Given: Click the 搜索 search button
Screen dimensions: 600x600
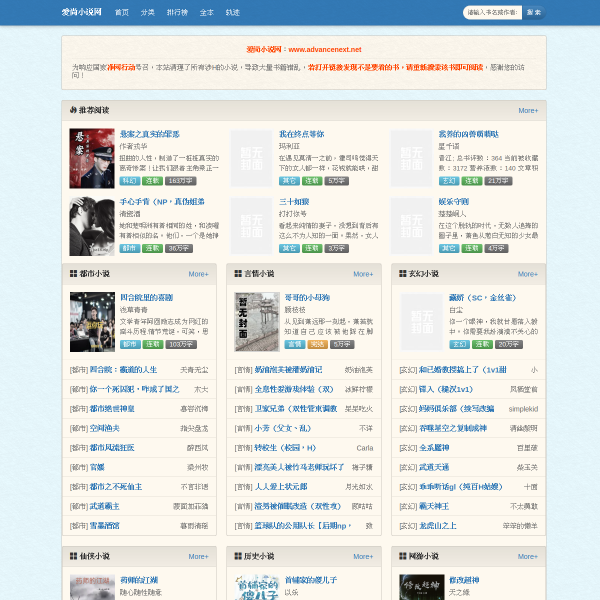Looking at the screenshot, I should pos(534,13).
